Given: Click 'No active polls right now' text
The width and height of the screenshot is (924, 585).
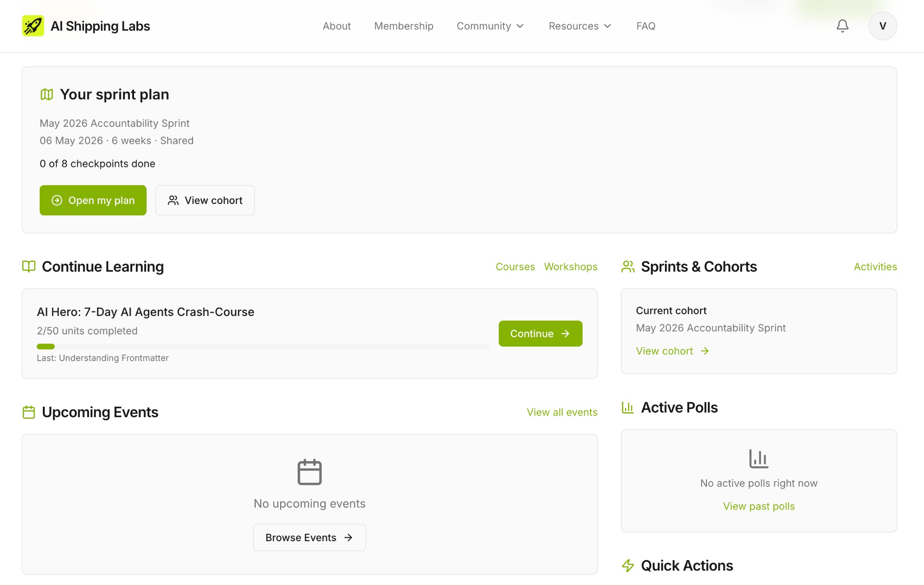Looking at the screenshot, I should coord(759,483).
